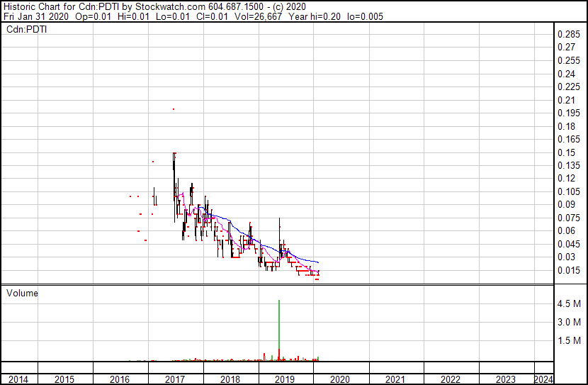Screen dimensions: 588x385
Task: Click the 0.24 price axis value
Action: (x=566, y=74)
